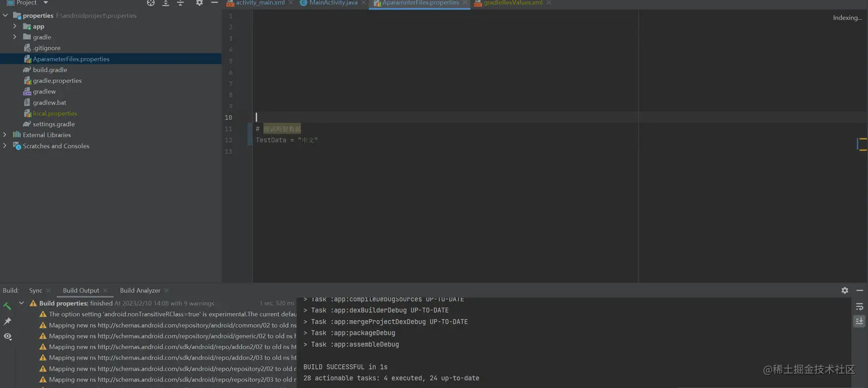Click the Collapse All icon in Project panel

click(x=180, y=3)
